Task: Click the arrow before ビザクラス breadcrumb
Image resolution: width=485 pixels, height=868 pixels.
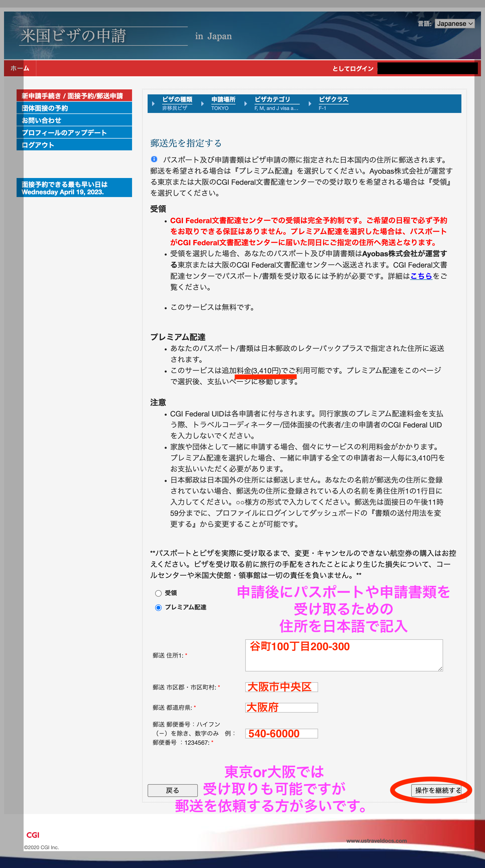Action: (310, 104)
